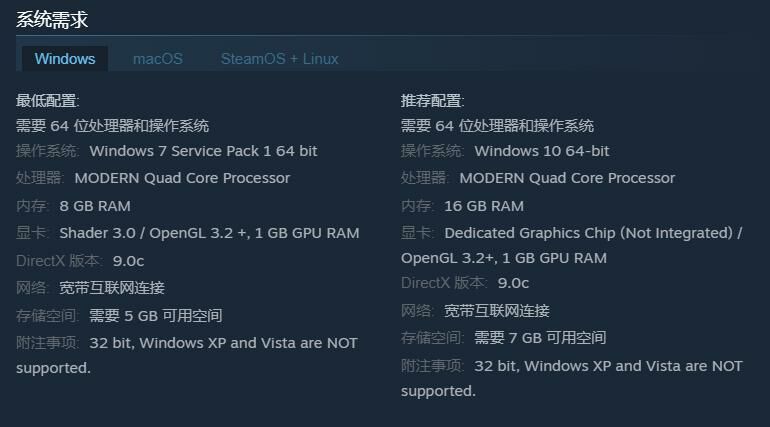This screenshot has width=770, height=427.
Task: Select the SteamOS + Linux tab
Action: click(279, 59)
